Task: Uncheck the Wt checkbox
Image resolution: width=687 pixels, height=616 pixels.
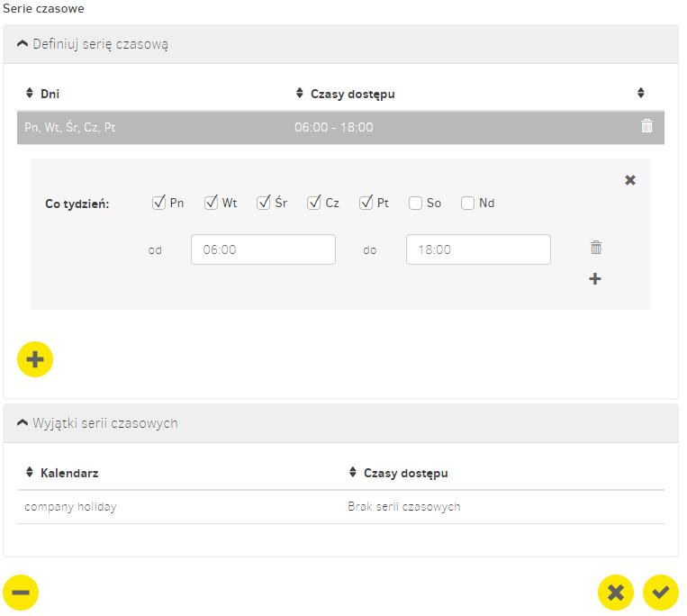Action: pos(211,203)
